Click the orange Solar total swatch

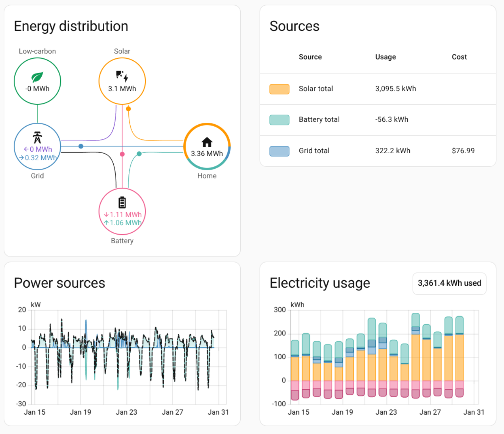[279, 89]
